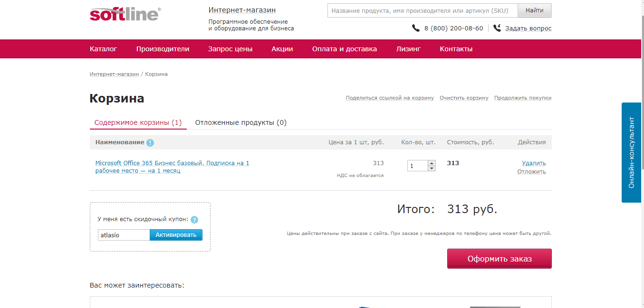
Task: Open the Каталог menu
Action: click(x=103, y=49)
